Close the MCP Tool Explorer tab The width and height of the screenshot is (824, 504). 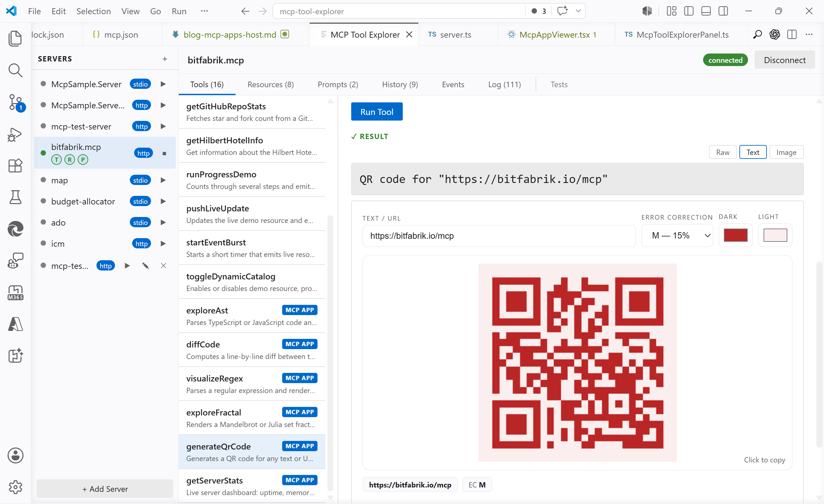(x=409, y=34)
